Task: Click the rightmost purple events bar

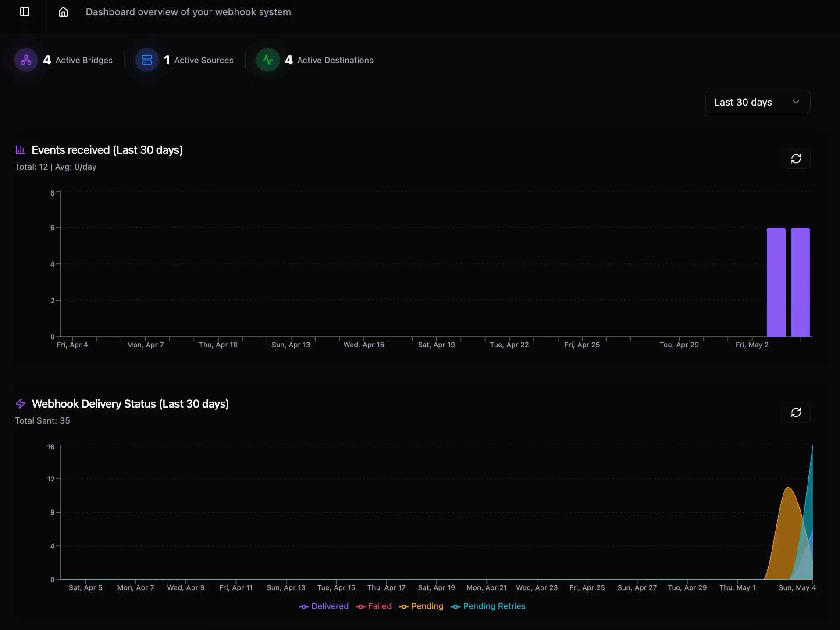Action: 800,282
